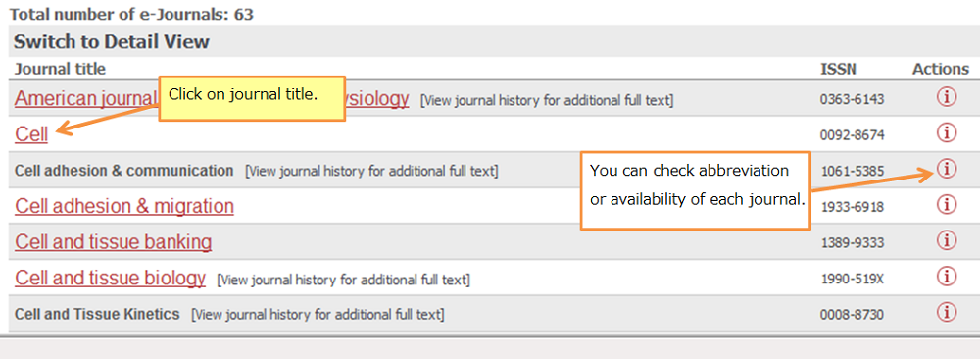Click the Journal title column header
The height and width of the screenshot is (359, 980).
[60, 69]
